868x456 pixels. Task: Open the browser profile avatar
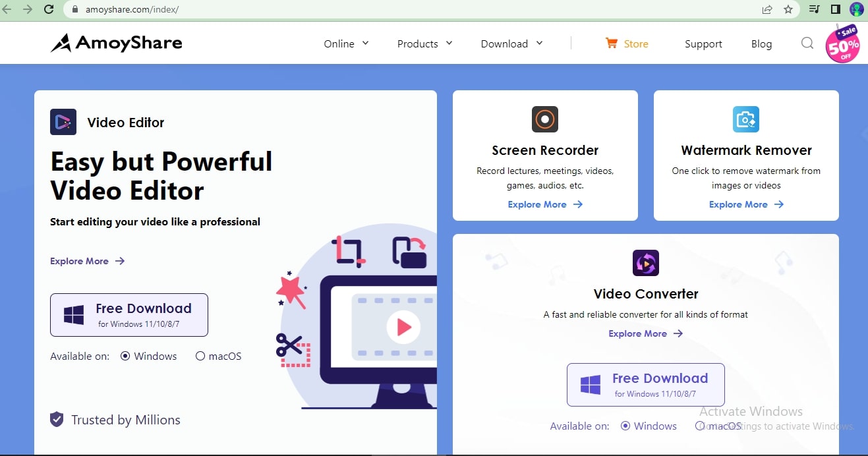click(856, 9)
